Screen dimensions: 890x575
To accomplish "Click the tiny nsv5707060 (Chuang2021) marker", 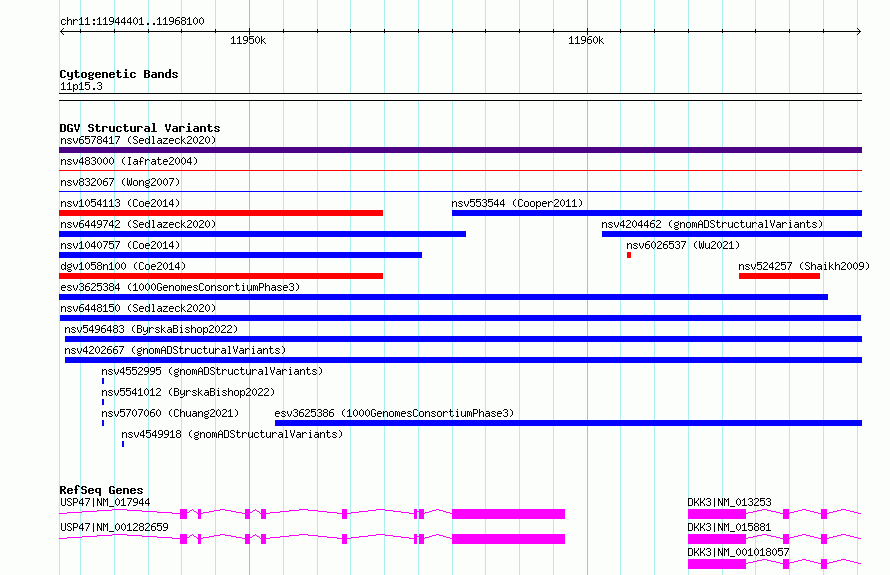I will point(103,423).
